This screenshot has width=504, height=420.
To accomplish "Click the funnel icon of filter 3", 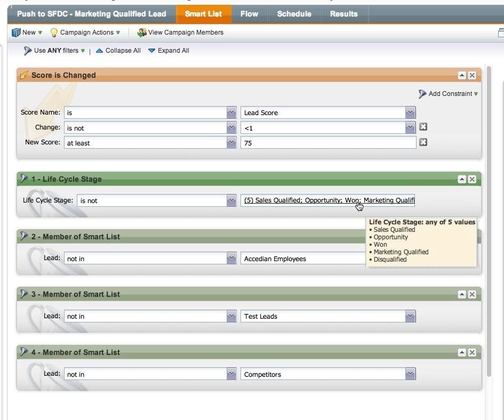I will [24, 294].
